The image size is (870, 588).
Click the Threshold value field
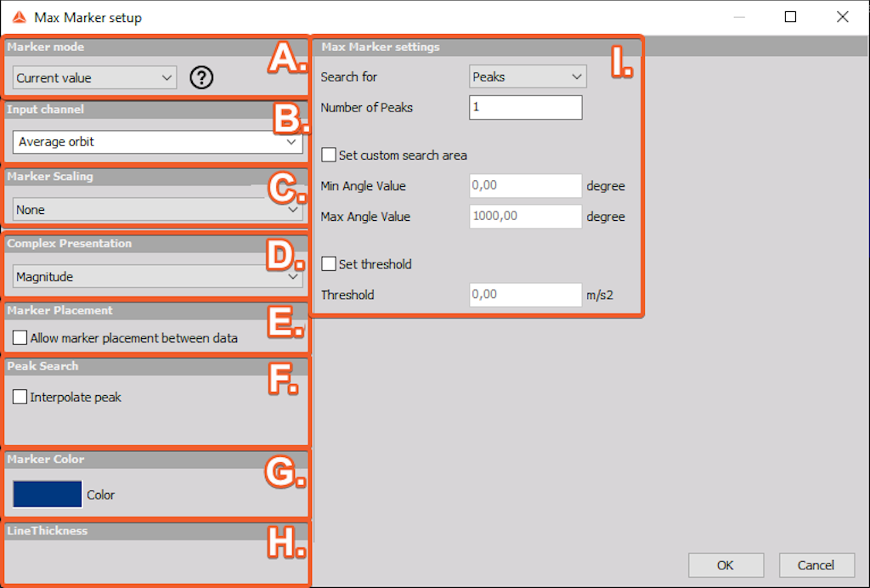[x=525, y=295]
